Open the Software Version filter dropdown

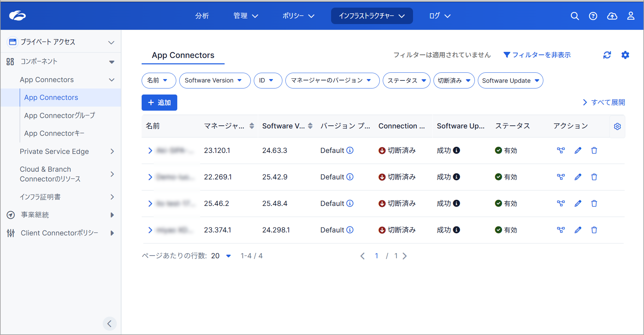pos(215,80)
